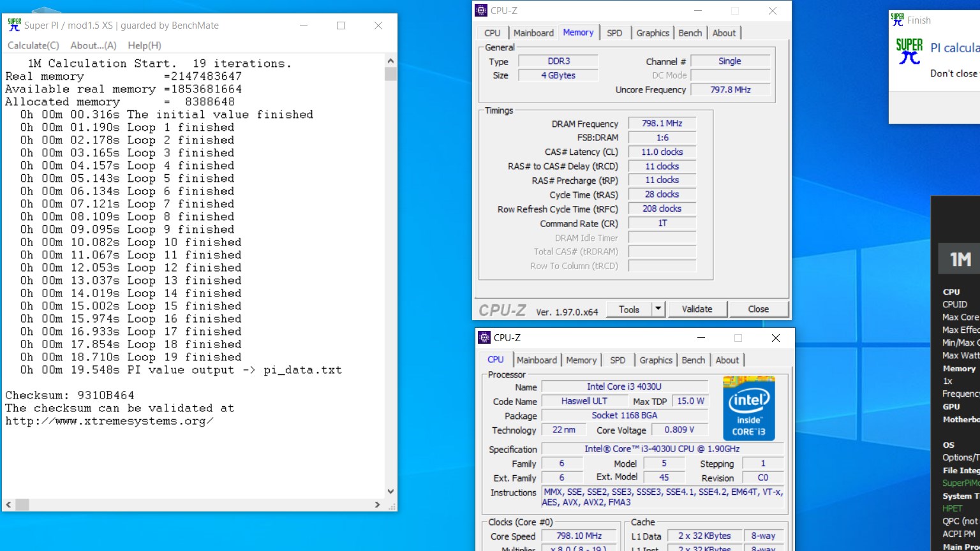
Task: Open Bench tab in lower CPU-Z window
Action: (694, 360)
